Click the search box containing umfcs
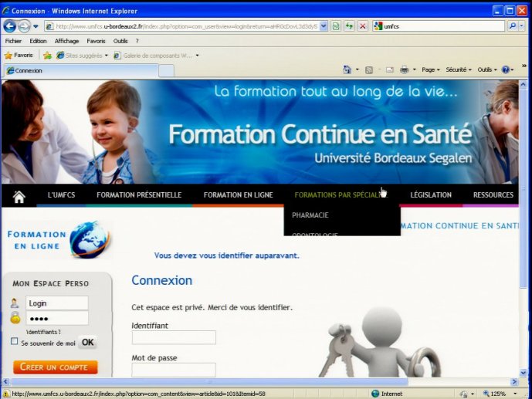532x399 pixels. (443, 26)
